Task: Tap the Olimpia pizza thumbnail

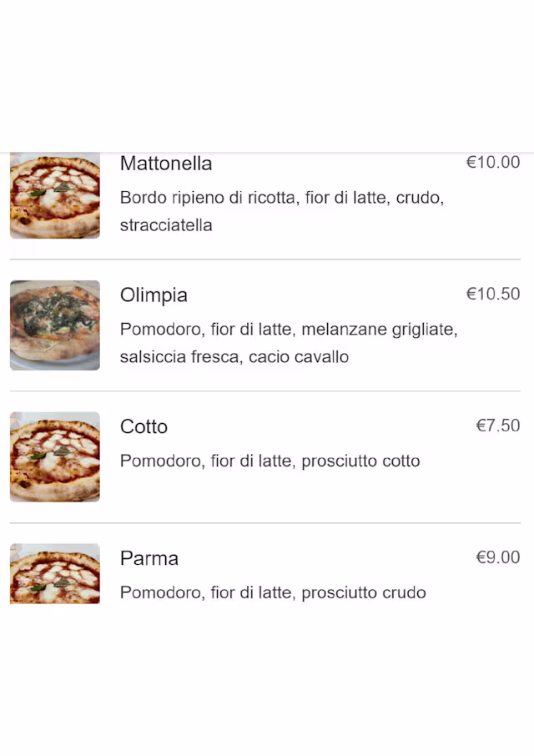Action: 55,325
